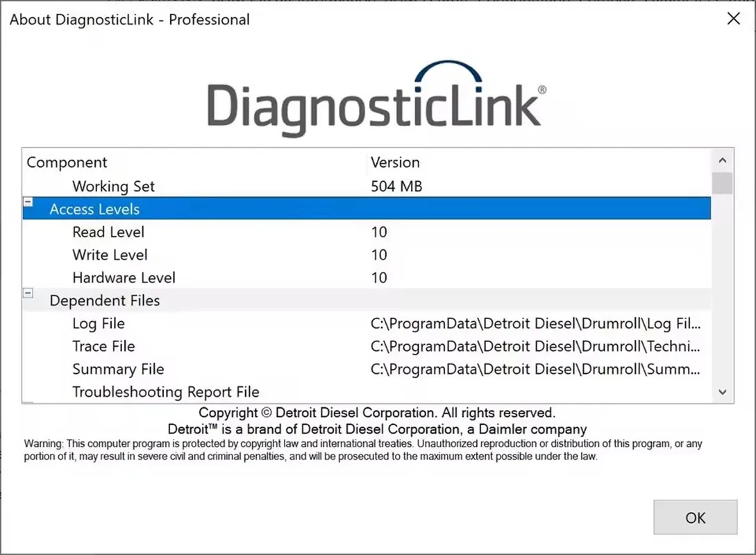Select the Write Level entry

[x=367, y=255]
